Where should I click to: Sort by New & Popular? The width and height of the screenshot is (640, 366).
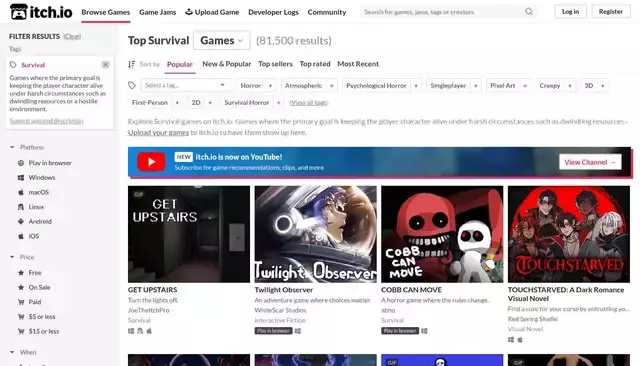[x=227, y=64]
